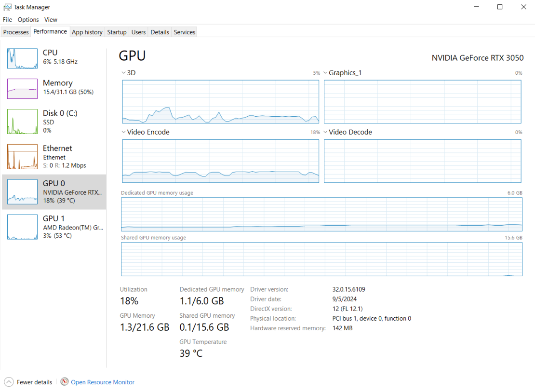Expand the Video Decode graph dropdown
The height and width of the screenshot is (392, 535).
[x=325, y=132]
